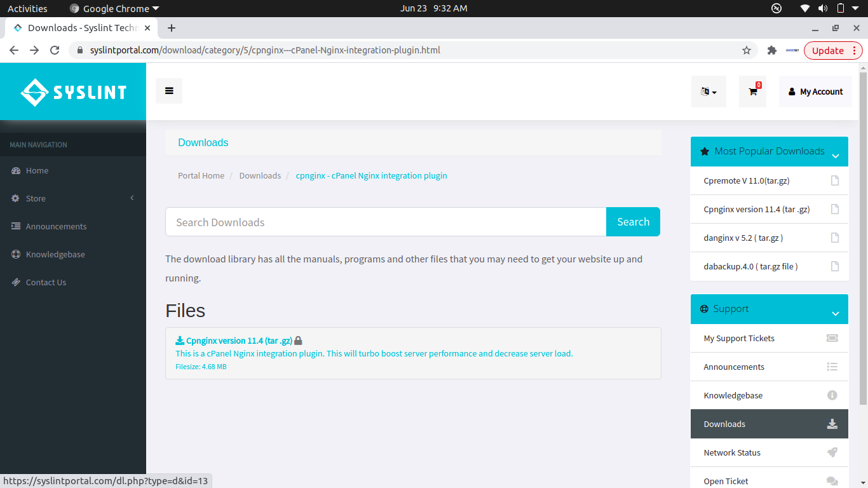Click Announcements icon in main navigation
The image size is (868, 488).
pyautogui.click(x=16, y=226)
